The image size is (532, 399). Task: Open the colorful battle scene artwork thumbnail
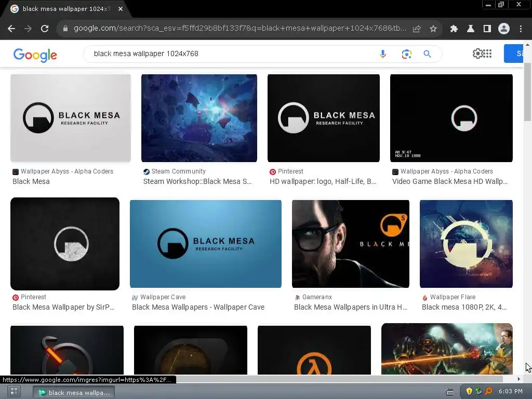click(x=447, y=349)
